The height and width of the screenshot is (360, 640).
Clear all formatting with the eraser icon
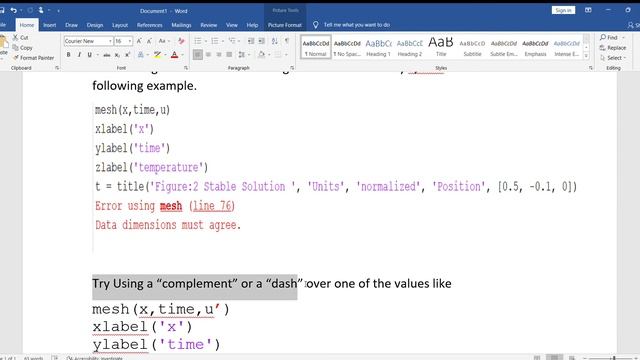tap(181, 41)
